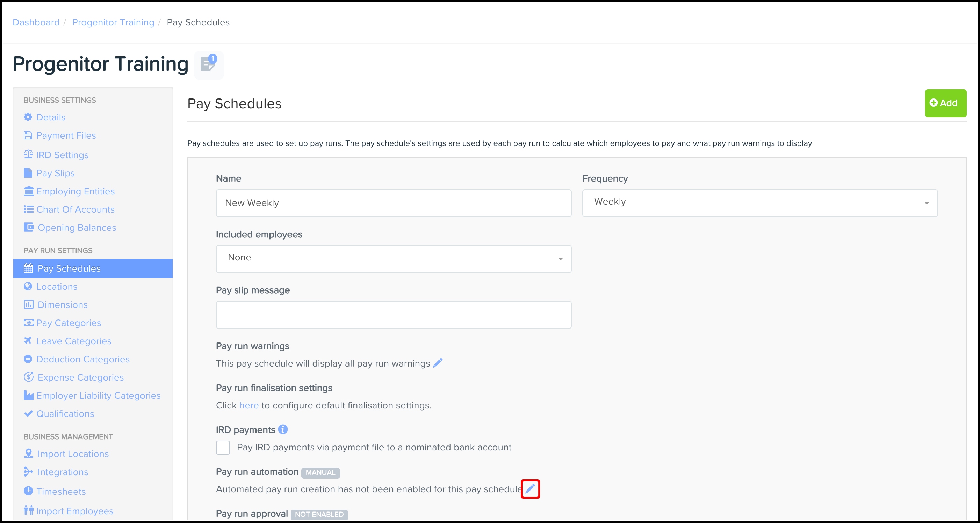Click into the Name field containing New Weekly

point(394,203)
